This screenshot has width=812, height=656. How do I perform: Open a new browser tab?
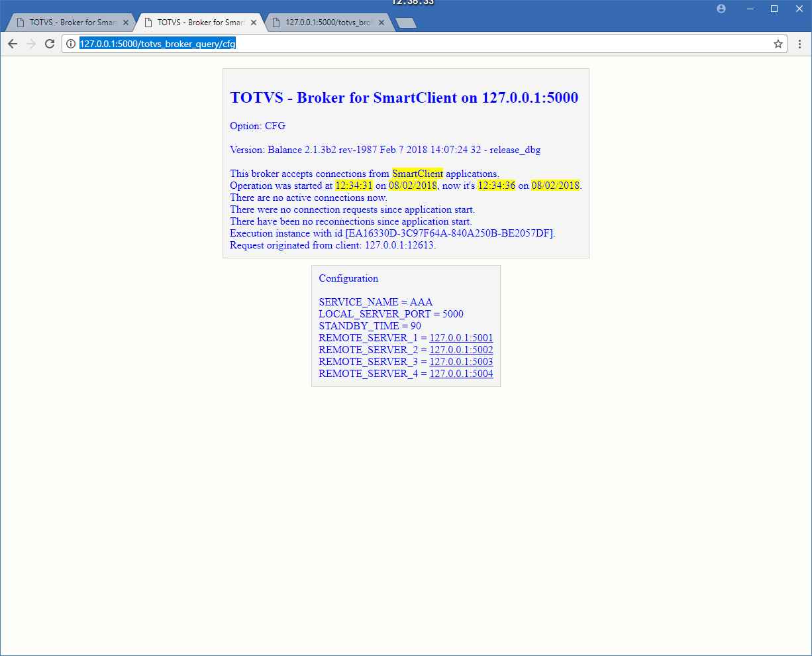coord(405,23)
